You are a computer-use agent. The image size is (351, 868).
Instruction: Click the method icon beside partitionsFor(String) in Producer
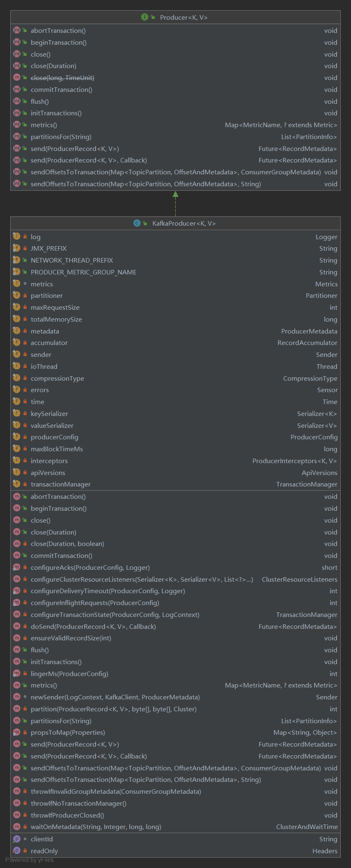point(17,137)
